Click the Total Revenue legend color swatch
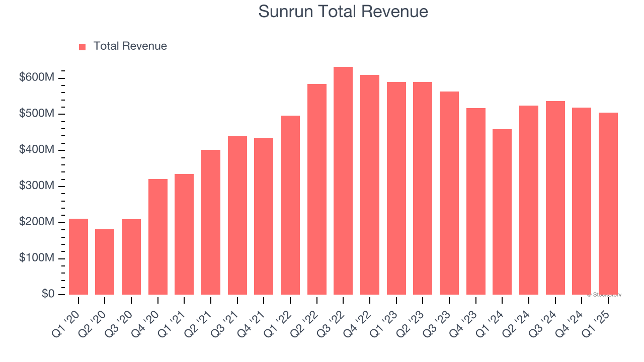 (83, 47)
